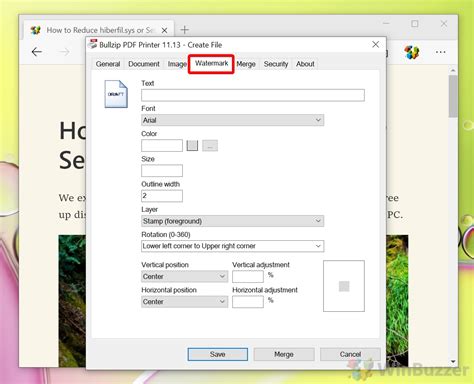Viewport: 474px width, 384px height.
Task: Click the browser tab favicon
Action: pos(36,30)
